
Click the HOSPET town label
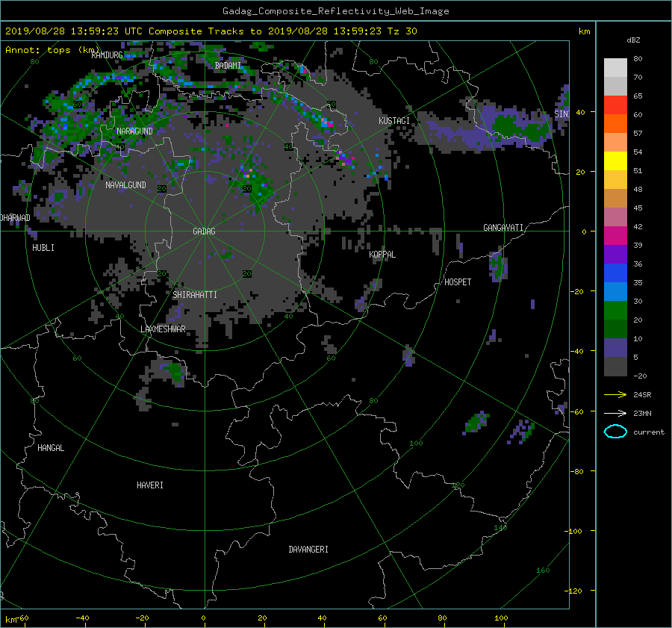coord(458,282)
